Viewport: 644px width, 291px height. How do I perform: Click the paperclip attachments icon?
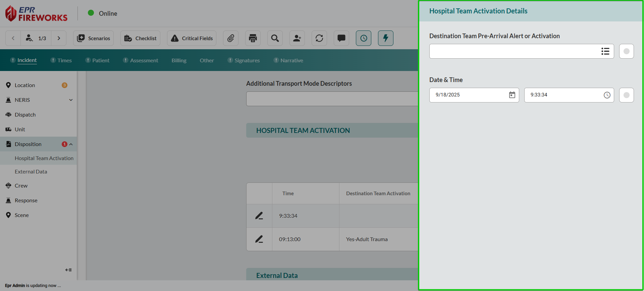point(230,38)
